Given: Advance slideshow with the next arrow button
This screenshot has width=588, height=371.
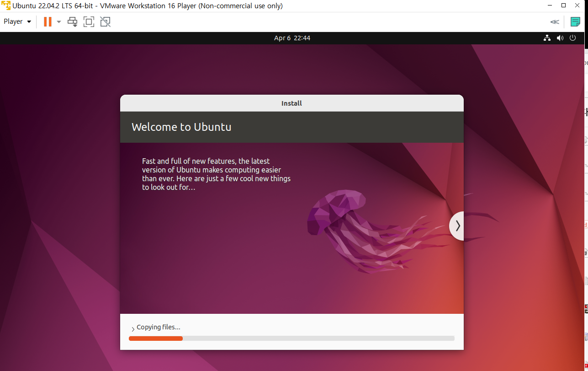Looking at the screenshot, I should coord(457,226).
